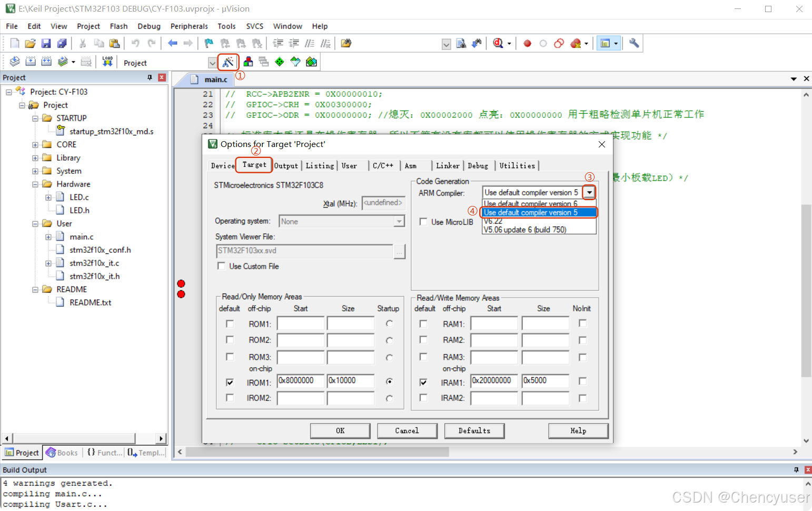This screenshot has height=511, width=812.
Task: Open the ARM Compiler dropdown arrow
Action: (589, 192)
